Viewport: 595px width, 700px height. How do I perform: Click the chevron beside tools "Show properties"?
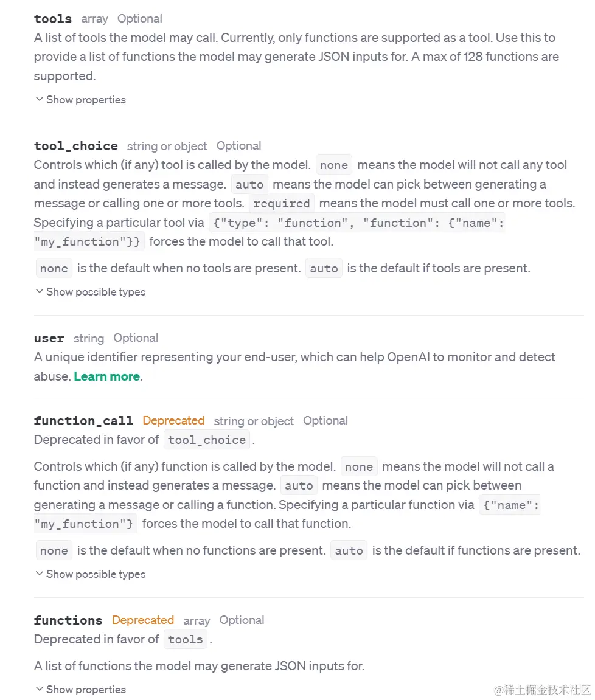39,99
